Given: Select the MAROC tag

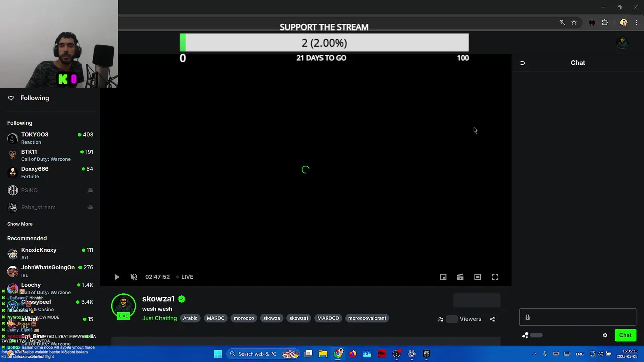Looking at the screenshot, I should pyautogui.click(x=216, y=318).
